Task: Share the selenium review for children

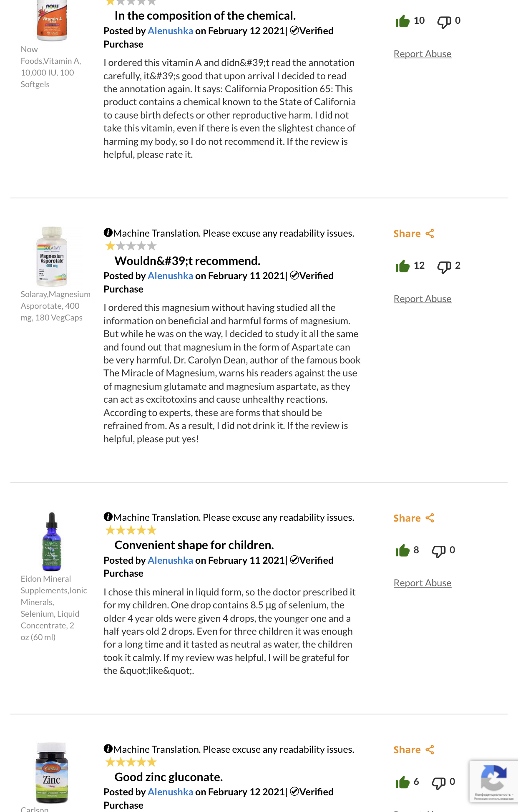Action: tap(414, 518)
